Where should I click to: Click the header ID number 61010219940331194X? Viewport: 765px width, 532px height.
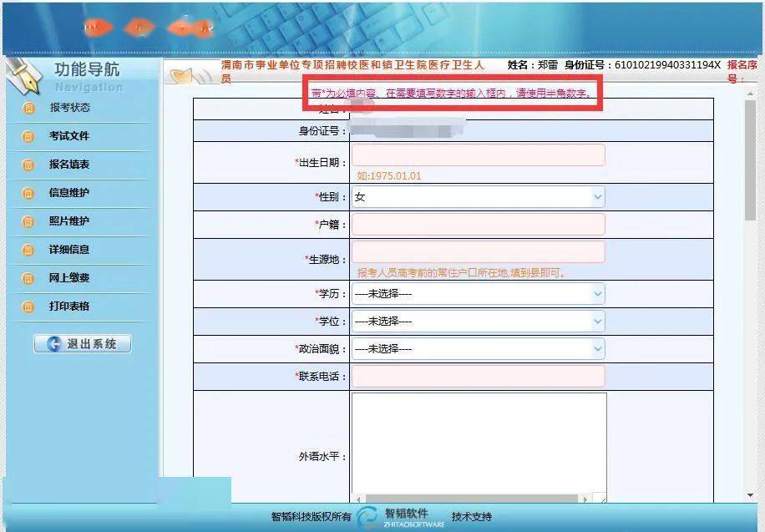(x=667, y=64)
